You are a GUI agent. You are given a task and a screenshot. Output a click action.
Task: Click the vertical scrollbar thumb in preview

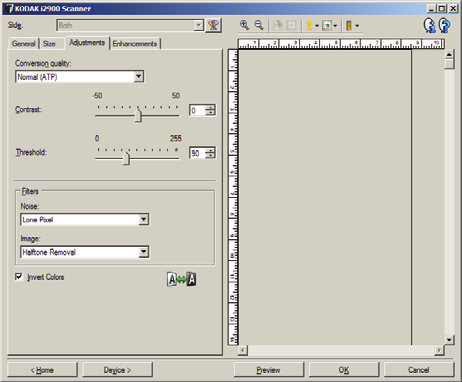click(x=449, y=64)
